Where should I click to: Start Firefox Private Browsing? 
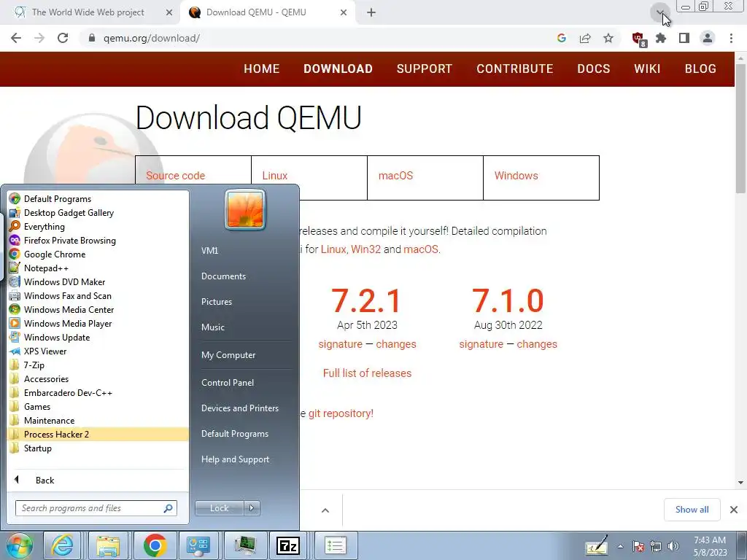pos(63,240)
